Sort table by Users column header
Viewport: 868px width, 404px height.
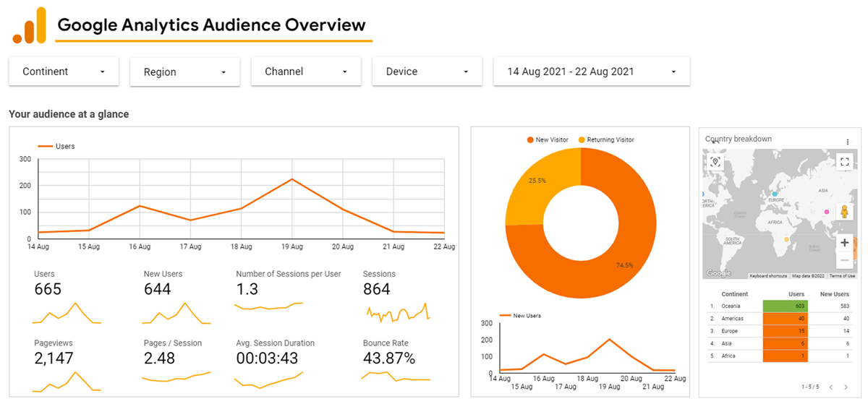tap(796, 294)
